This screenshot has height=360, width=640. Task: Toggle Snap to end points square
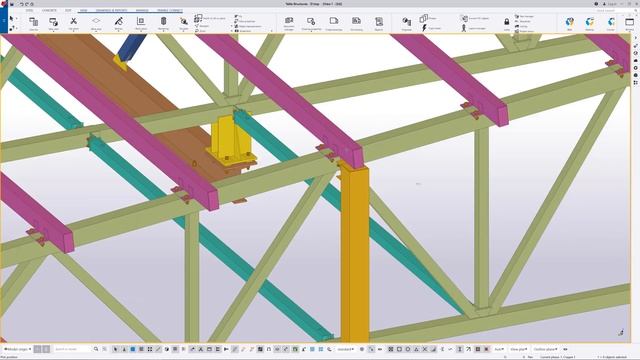pos(399,349)
